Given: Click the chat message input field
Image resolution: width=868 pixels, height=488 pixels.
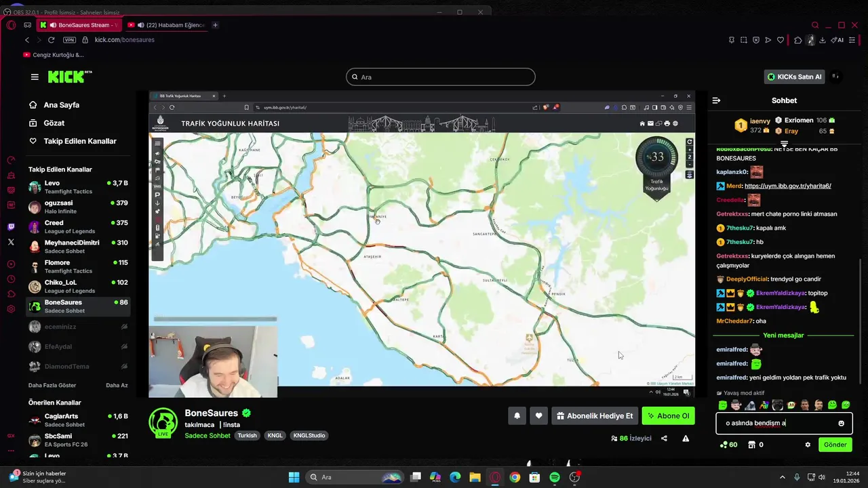Looking at the screenshot, I should click(x=785, y=423).
